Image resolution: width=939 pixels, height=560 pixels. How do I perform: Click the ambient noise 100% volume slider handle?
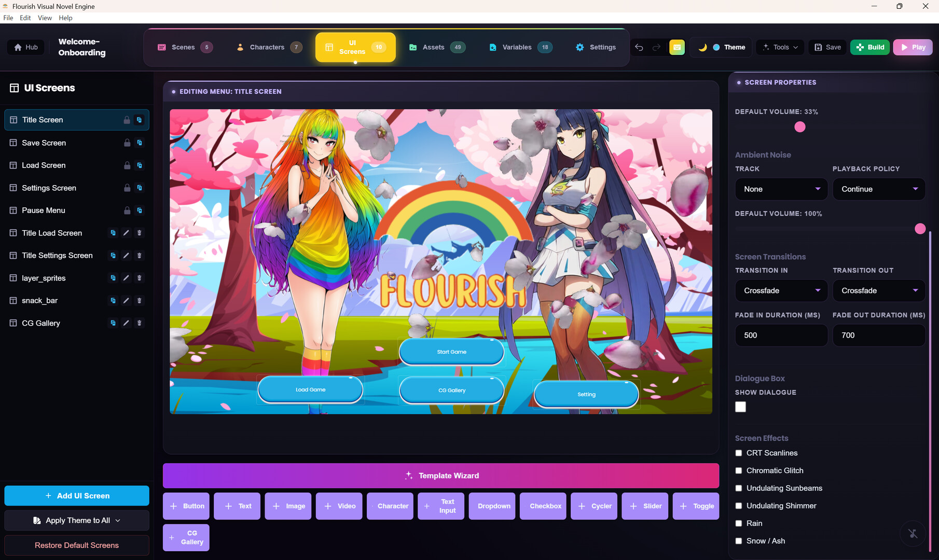(920, 229)
